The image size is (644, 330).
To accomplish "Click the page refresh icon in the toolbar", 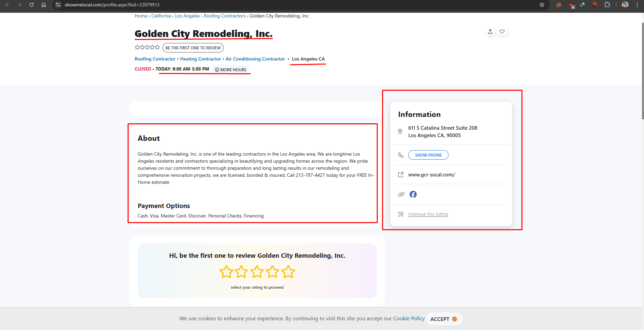I will 31,5.
